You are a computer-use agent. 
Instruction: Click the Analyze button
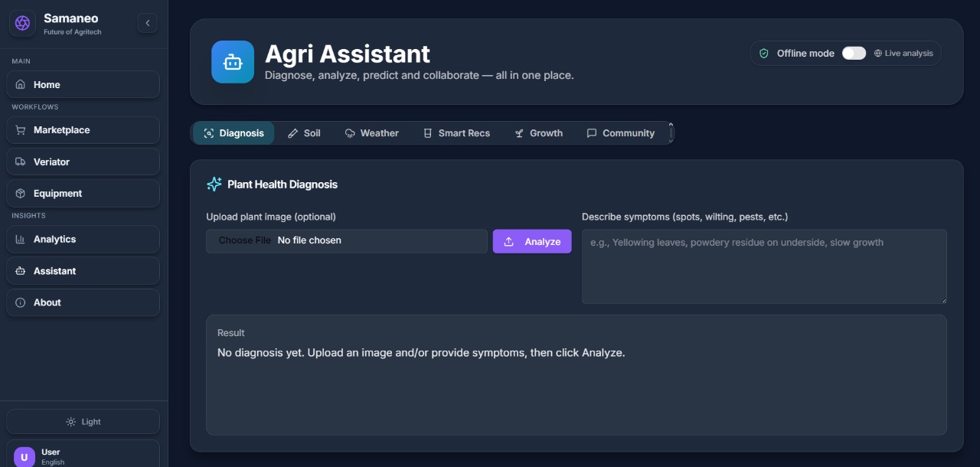pyautogui.click(x=532, y=241)
